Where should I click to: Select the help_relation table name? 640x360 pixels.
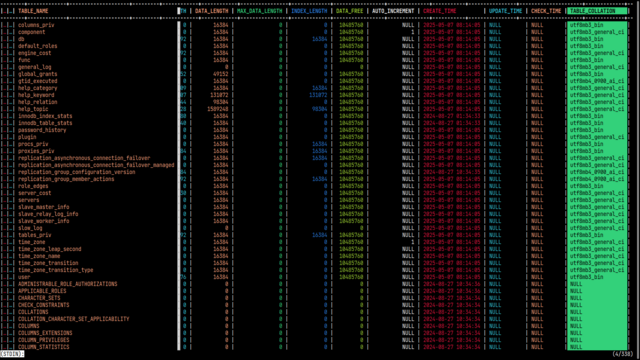coord(38,102)
